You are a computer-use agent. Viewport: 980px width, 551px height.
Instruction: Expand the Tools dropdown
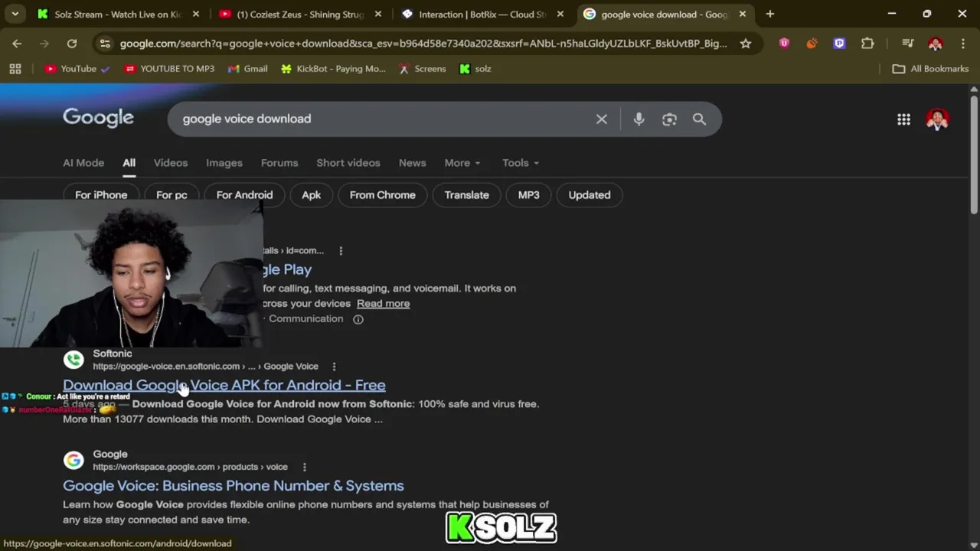coord(521,163)
